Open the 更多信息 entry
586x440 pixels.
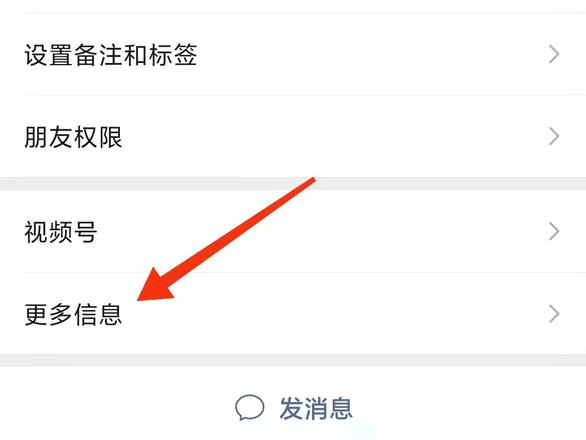coord(293,314)
